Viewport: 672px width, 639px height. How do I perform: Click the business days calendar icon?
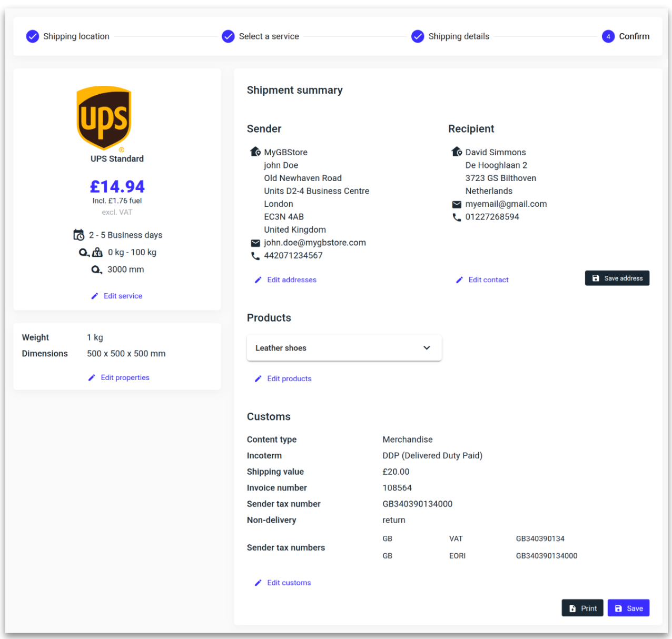[x=79, y=235]
